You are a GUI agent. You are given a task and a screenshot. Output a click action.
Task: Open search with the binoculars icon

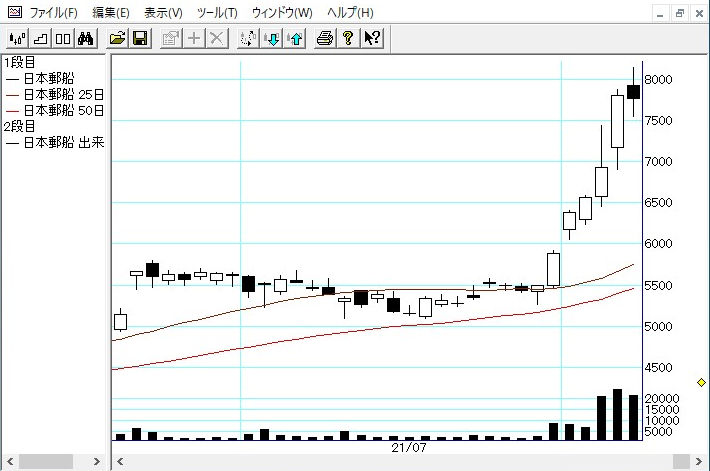click(x=85, y=39)
